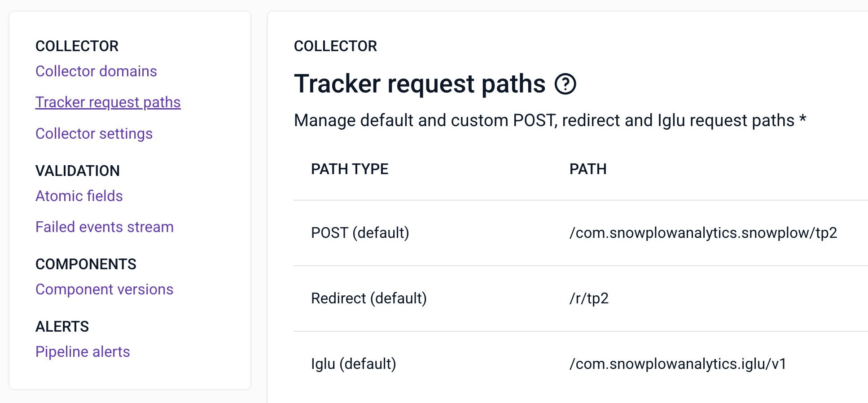Open Pipeline alerts
Image resolution: width=868 pixels, height=403 pixels.
coord(83,352)
